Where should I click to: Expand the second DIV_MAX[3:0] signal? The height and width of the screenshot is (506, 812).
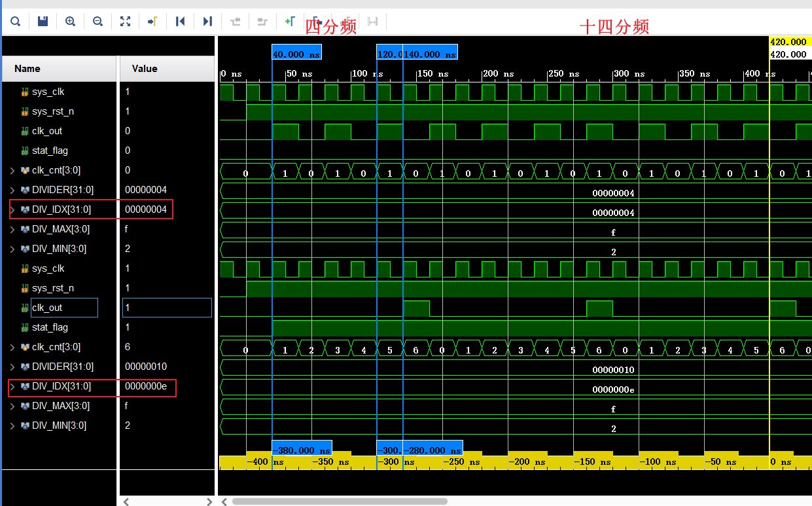point(12,406)
